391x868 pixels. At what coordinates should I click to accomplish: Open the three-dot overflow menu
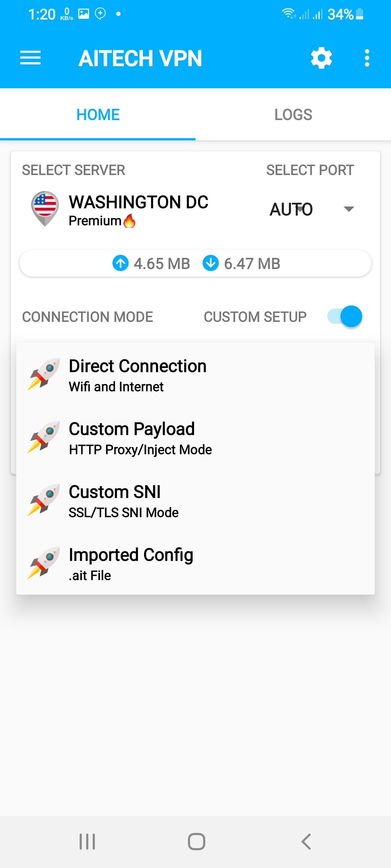pyautogui.click(x=367, y=58)
